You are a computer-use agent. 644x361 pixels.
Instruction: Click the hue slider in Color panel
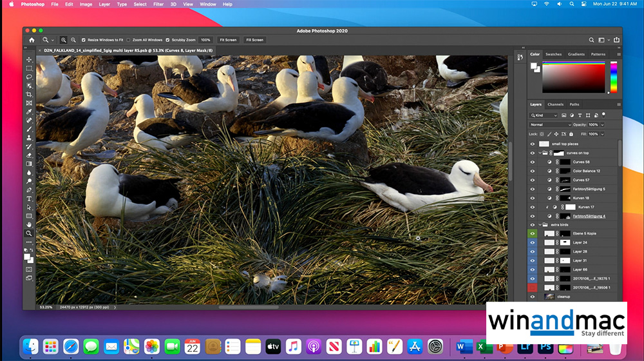tap(613, 78)
